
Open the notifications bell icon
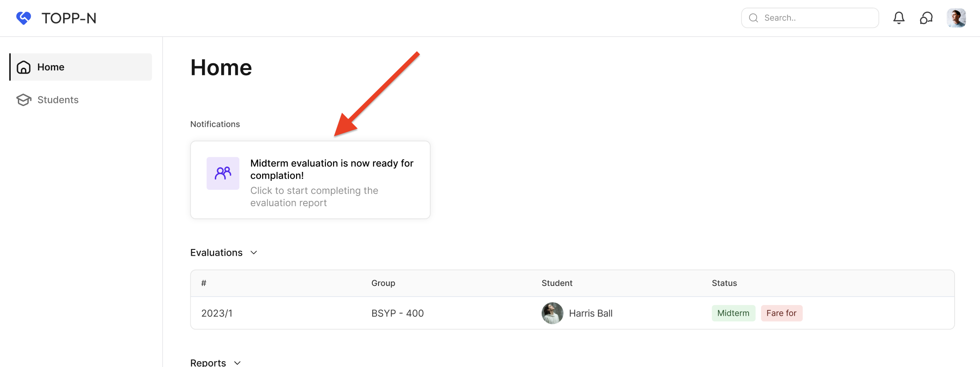point(899,18)
